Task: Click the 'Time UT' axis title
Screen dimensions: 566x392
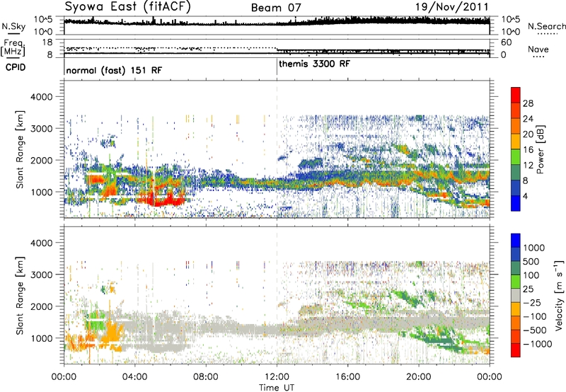Action: point(277,388)
